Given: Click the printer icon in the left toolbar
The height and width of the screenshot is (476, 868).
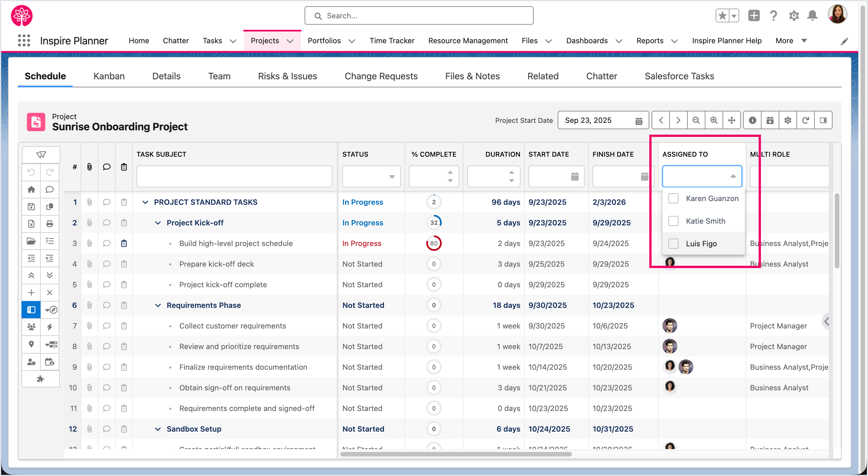Looking at the screenshot, I should [x=50, y=224].
